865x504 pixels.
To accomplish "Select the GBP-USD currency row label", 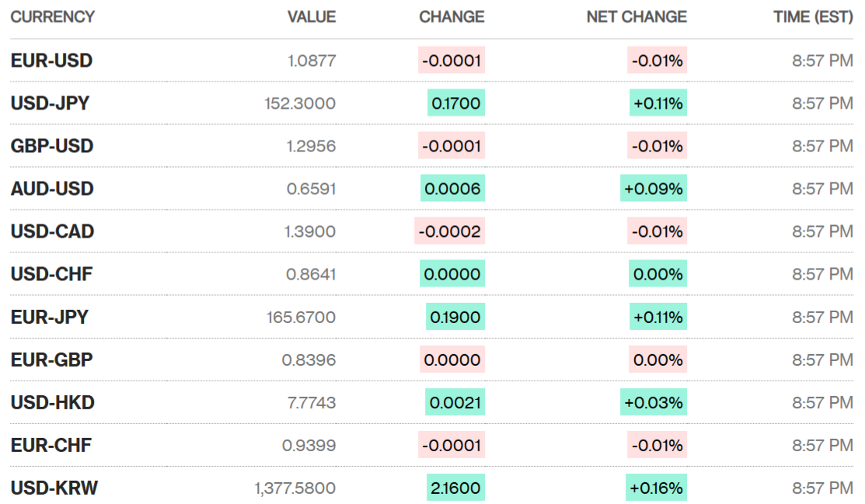I will 52,146.
